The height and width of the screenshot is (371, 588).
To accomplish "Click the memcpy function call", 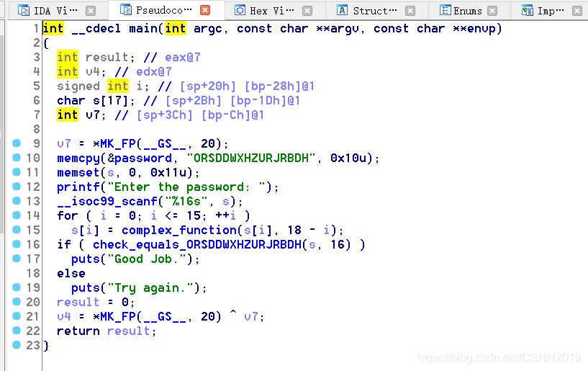I will [x=78, y=158].
